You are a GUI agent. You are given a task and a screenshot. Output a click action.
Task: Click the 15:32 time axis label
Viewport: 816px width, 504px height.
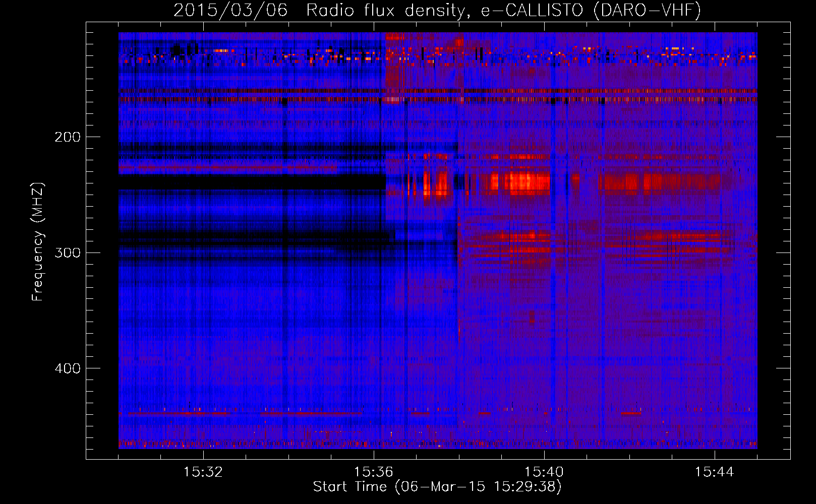(x=203, y=472)
